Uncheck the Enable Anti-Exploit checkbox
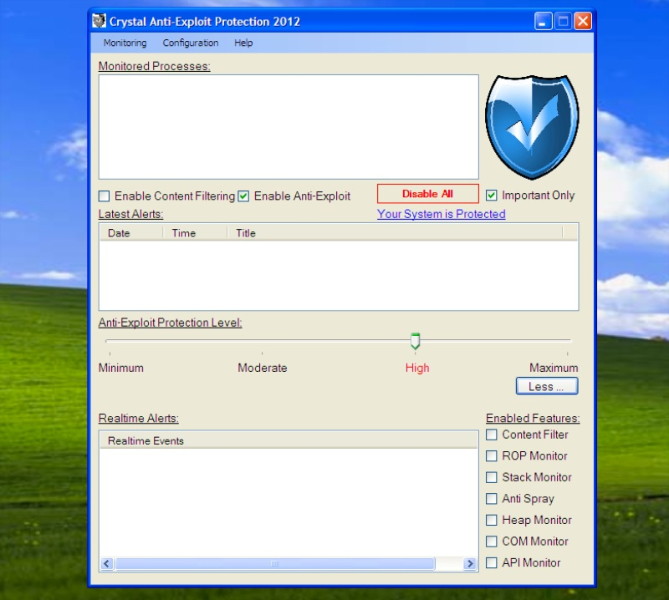Screen dimensions: 669x600 pyautogui.click(x=243, y=196)
